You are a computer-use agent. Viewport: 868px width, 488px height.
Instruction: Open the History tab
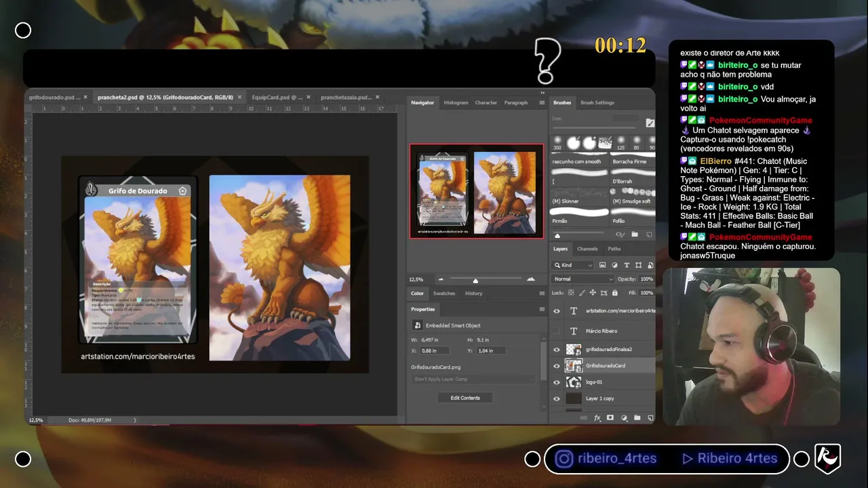point(473,293)
